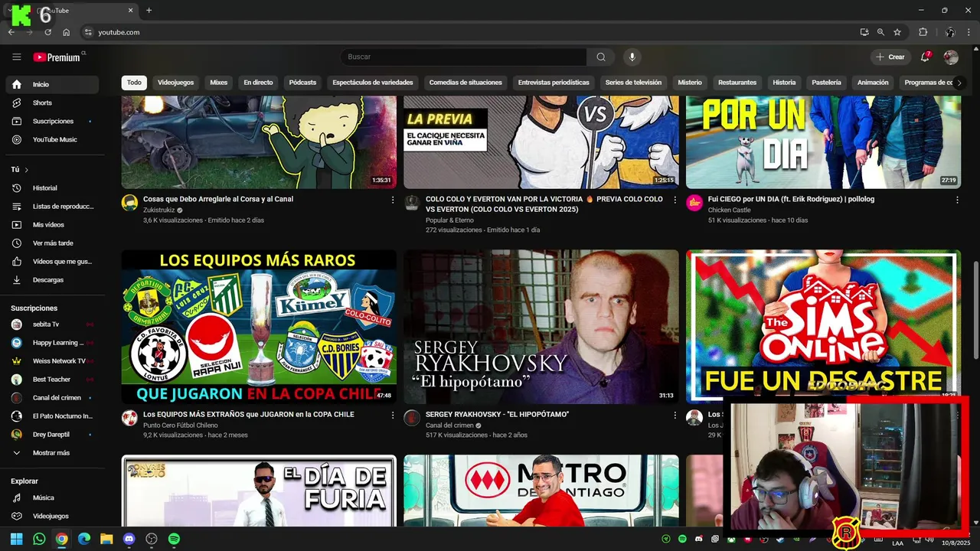Select the Mixes filter chip

click(x=219, y=83)
